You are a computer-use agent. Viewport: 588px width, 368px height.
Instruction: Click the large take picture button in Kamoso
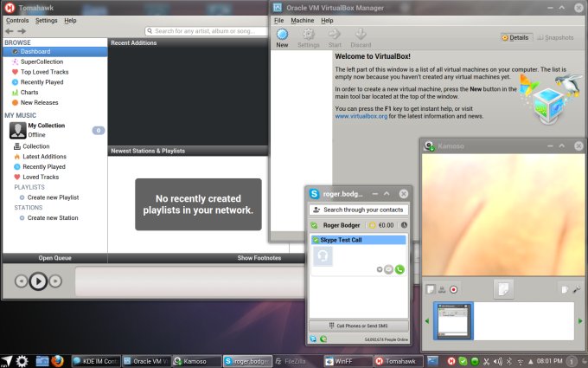pos(503,289)
